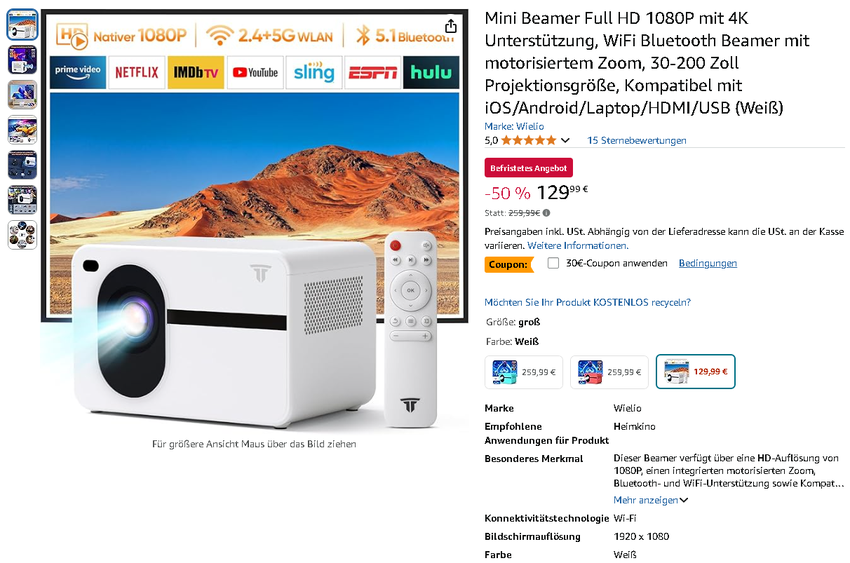Click the Weitere Informationen link
Image resolution: width=850 pixels, height=563 pixels.
tap(578, 245)
